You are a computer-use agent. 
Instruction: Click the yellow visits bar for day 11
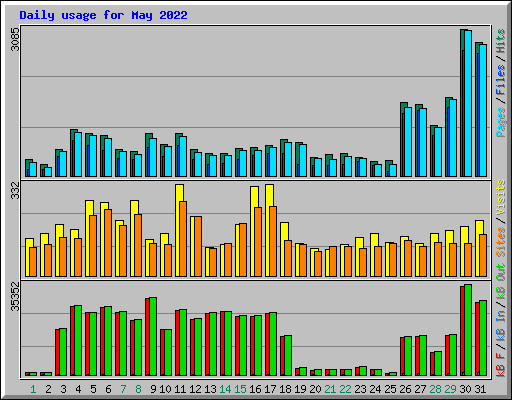click(180, 230)
